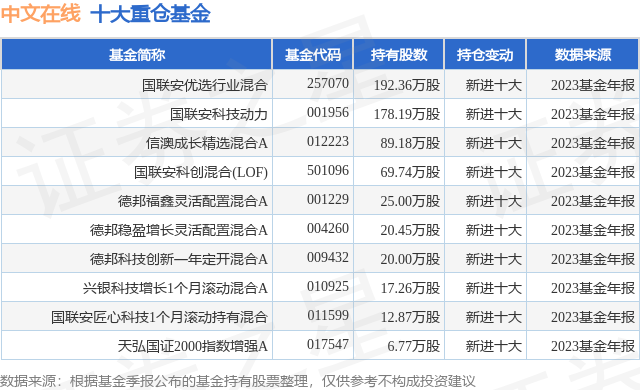Click fund code 001229

tap(328, 199)
